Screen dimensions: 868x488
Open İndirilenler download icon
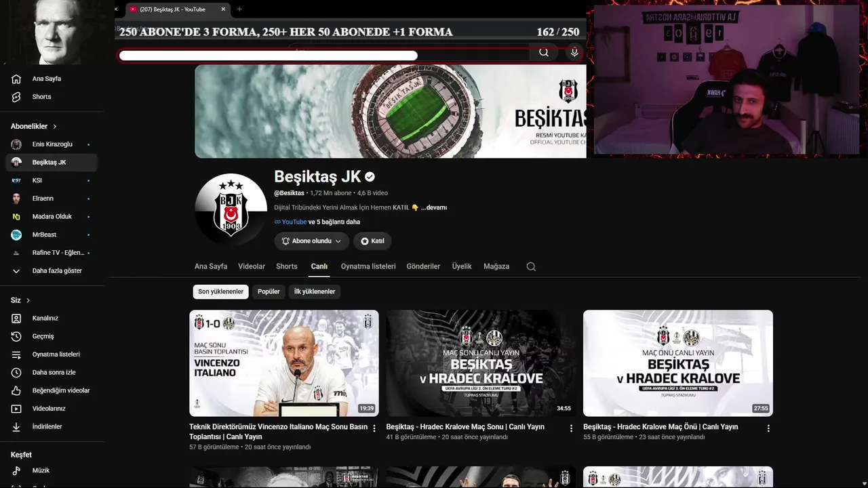click(16, 427)
